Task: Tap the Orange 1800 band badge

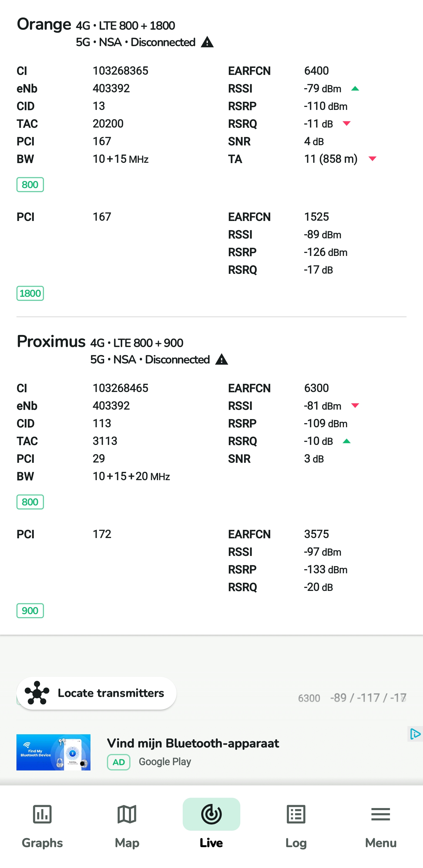Action: point(30,294)
